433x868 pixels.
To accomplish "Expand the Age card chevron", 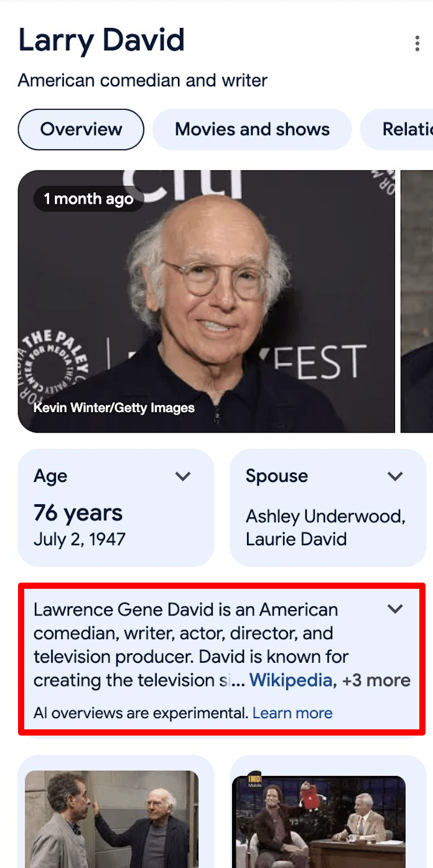I will pos(182,476).
